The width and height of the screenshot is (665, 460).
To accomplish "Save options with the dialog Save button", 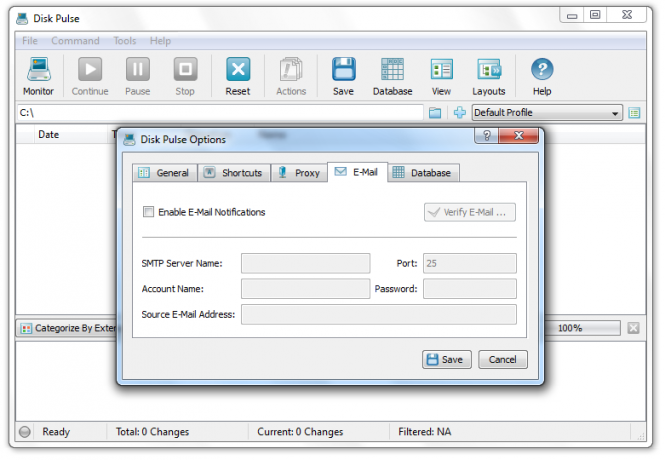I will coord(447,360).
